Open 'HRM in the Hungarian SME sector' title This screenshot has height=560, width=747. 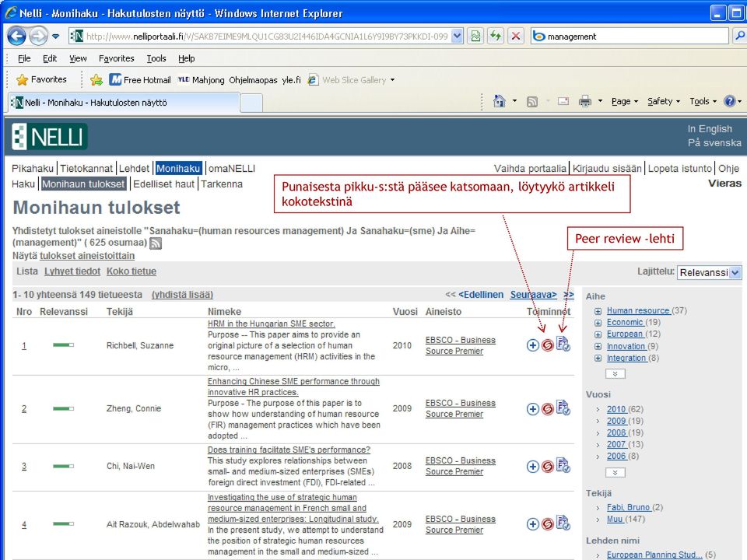[271, 324]
